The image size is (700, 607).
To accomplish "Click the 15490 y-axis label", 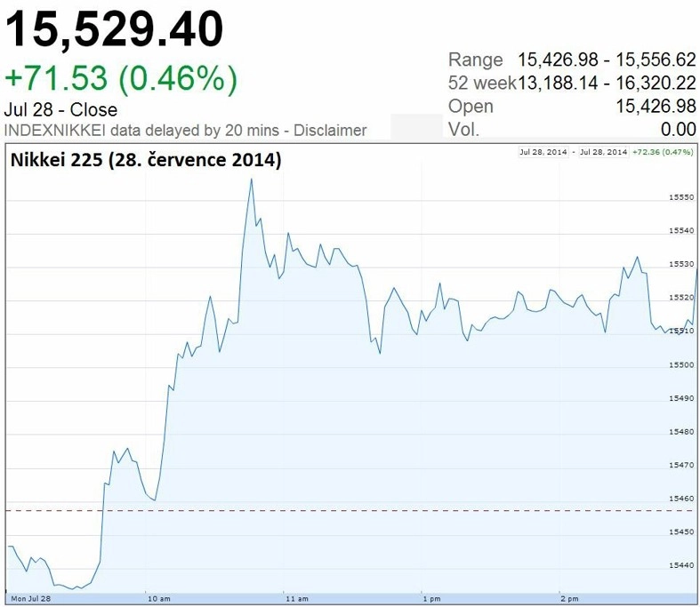I will tap(681, 398).
